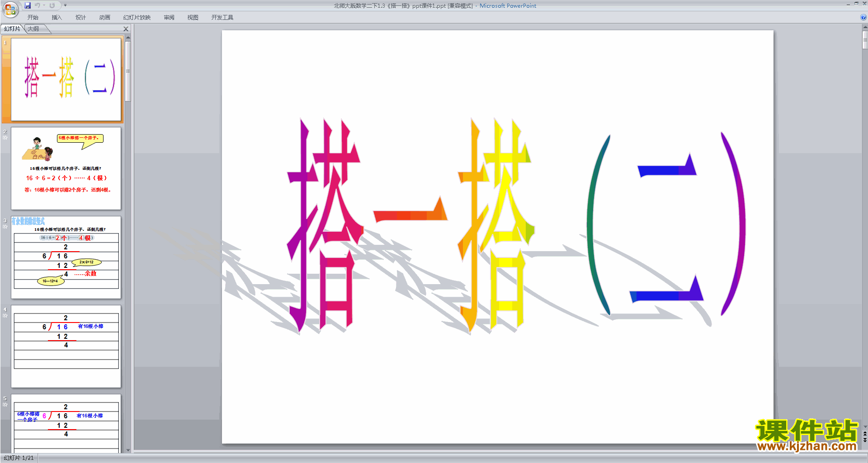Open the 审阅 ribbon tab
Viewport: 868px width, 463px height.
[x=169, y=18]
